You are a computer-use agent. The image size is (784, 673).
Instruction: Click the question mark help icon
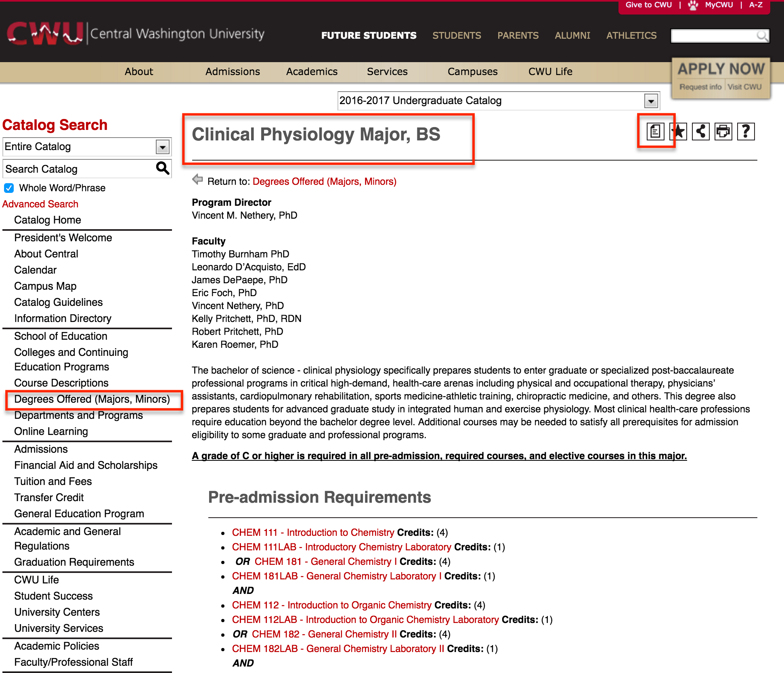pos(746,132)
